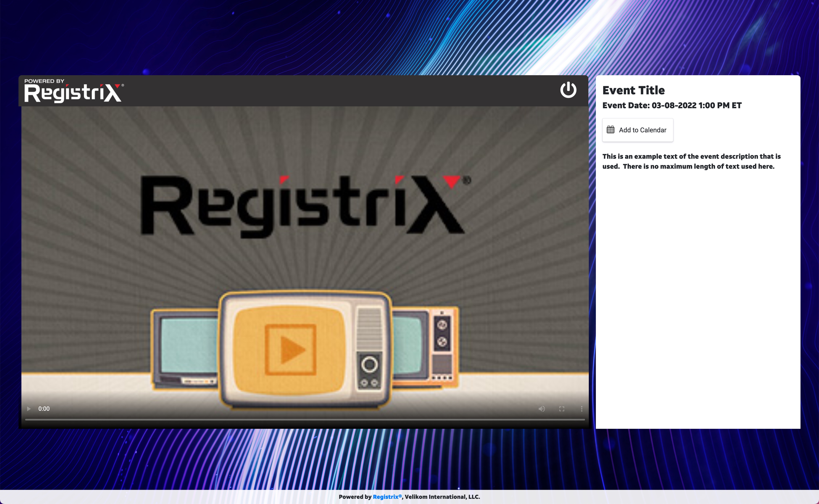The height and width of the screenshot is (504, 819).
Task: Click the Event Date 03-08-2022 text
Action: click(672, 106)
